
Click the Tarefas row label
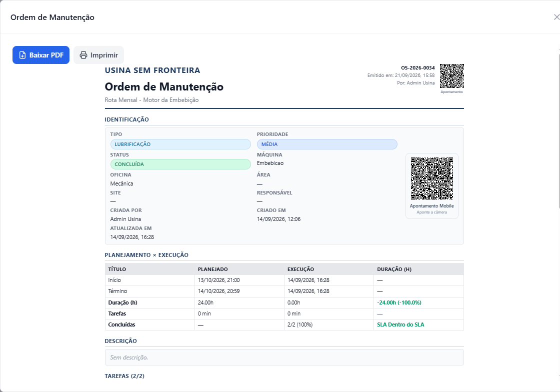click(117, 314)
